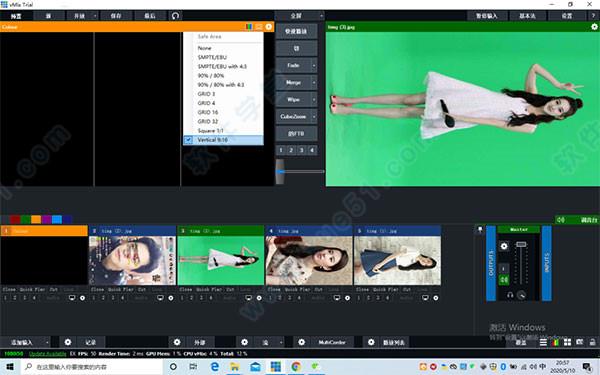Viewport: 600px width, 375px height.
Task: Expand the Merge transition dropdown arrow
Action: (x=314, y=82)
